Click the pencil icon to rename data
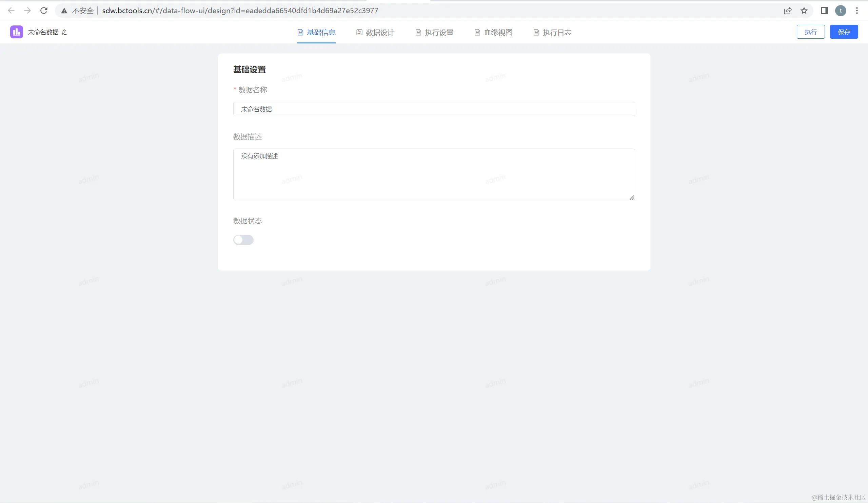The height and width of the screenshot is (503, 868). [64, 32]
